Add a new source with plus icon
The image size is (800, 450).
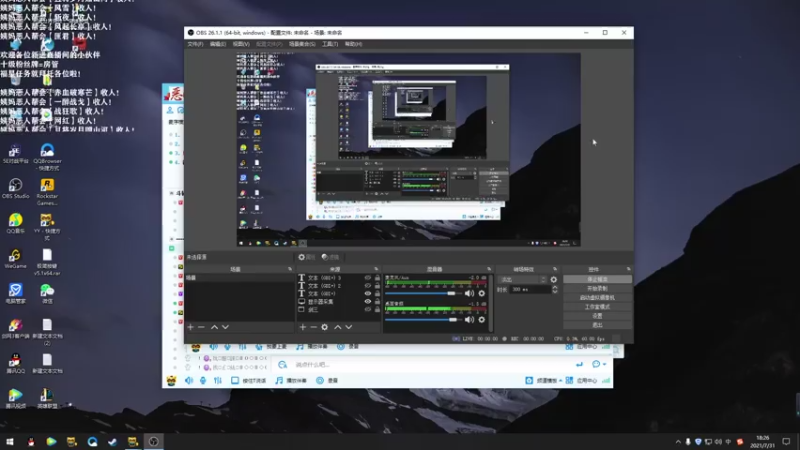click(x=303, y=327)
